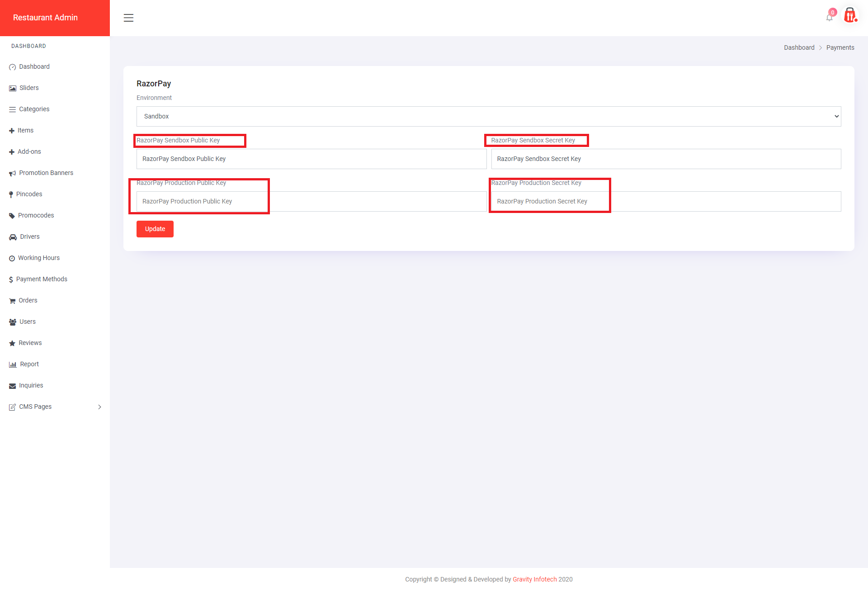The image size is (868, 591).
Task: Focus the RazorPay Sendbox Public Key field
Action: (311, 159)
